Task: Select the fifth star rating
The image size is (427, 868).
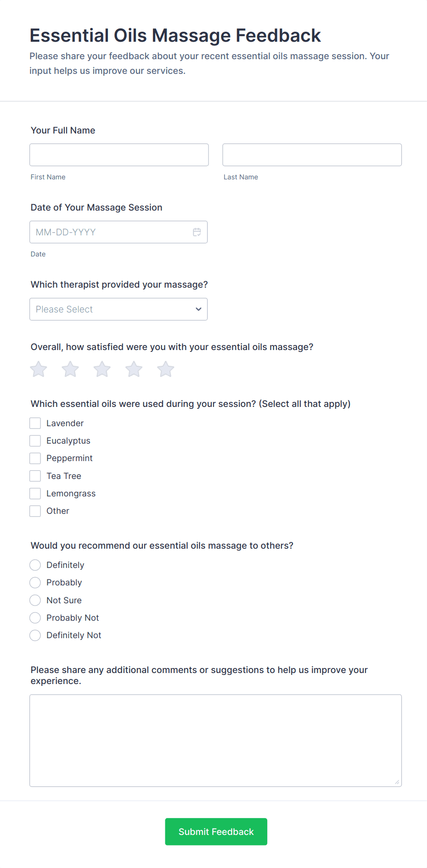Action: [x=166, y=369]
